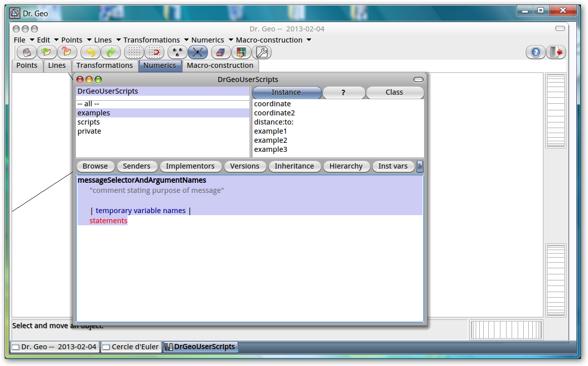Open the Edit menu
588x366 pixels.
(x=47, y=40)
